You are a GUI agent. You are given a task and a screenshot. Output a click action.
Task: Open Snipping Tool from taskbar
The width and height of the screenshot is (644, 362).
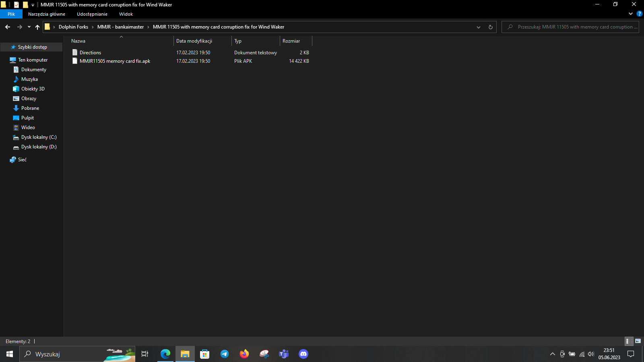pos(264,354)
